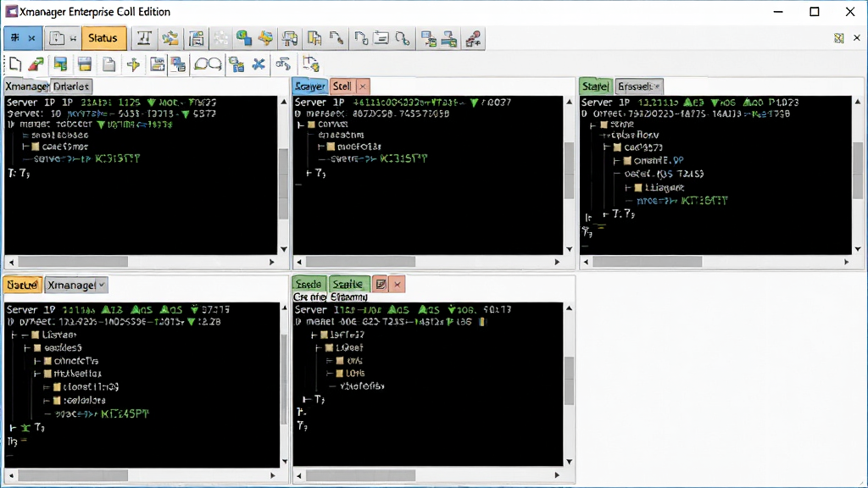Click the blue X icon in the second toolbar
This screenshot has height=488, width=868.
259,64
